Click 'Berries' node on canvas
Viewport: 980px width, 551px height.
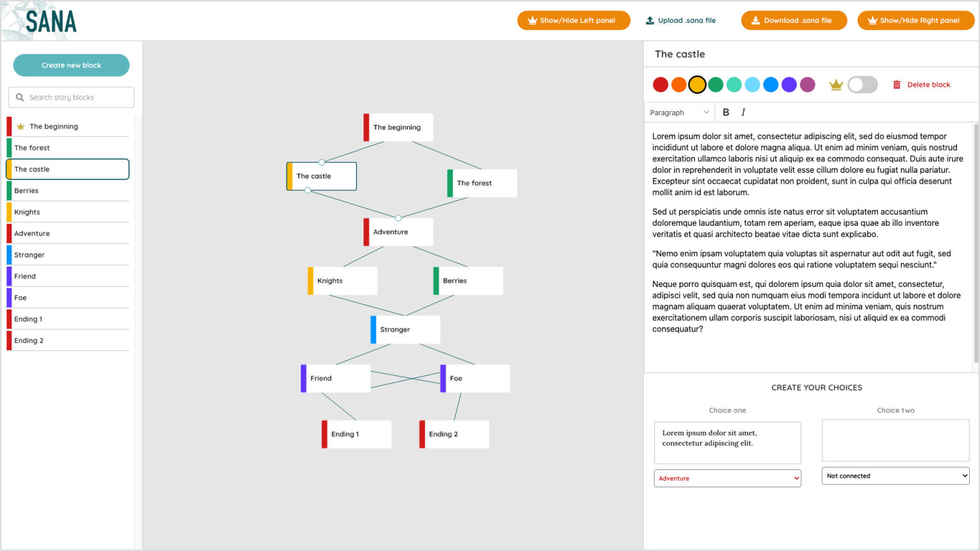click(468, 281)
